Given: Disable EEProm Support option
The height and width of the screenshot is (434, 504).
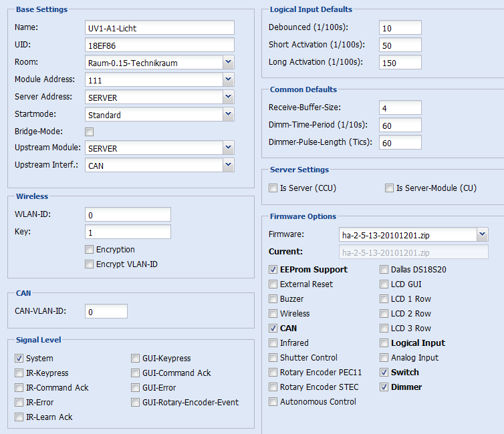Looking at the screenshot, I should pos(273,269).
